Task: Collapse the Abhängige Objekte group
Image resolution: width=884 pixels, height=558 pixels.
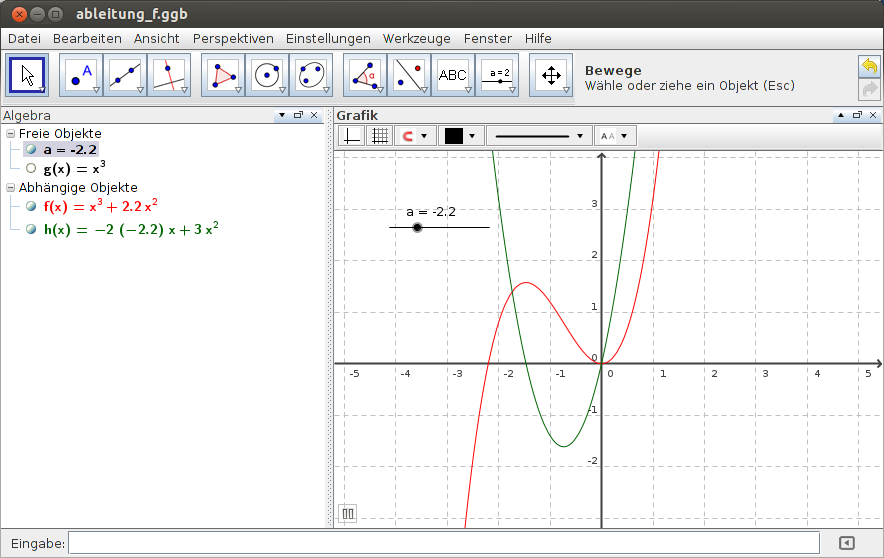Action: tap(10, 187)
